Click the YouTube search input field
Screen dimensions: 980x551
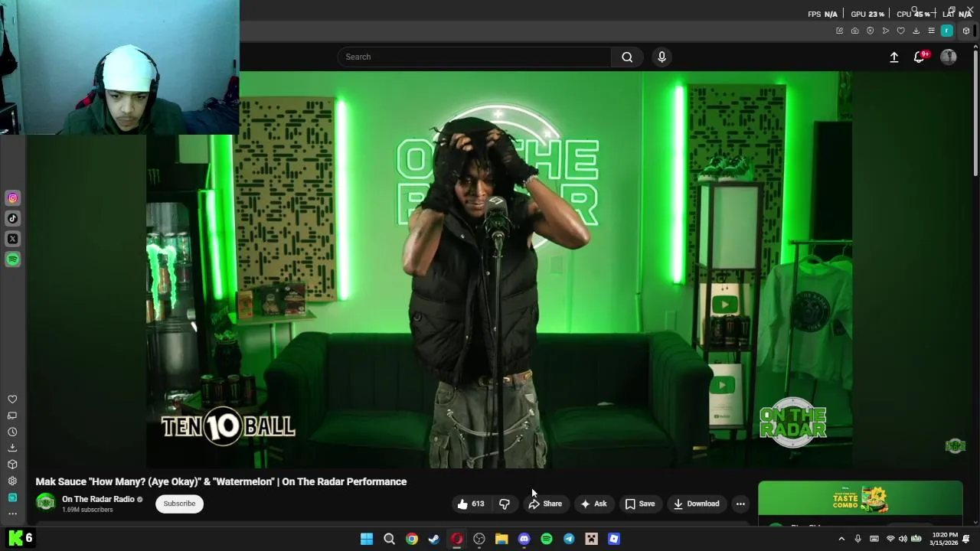(474, 57)
